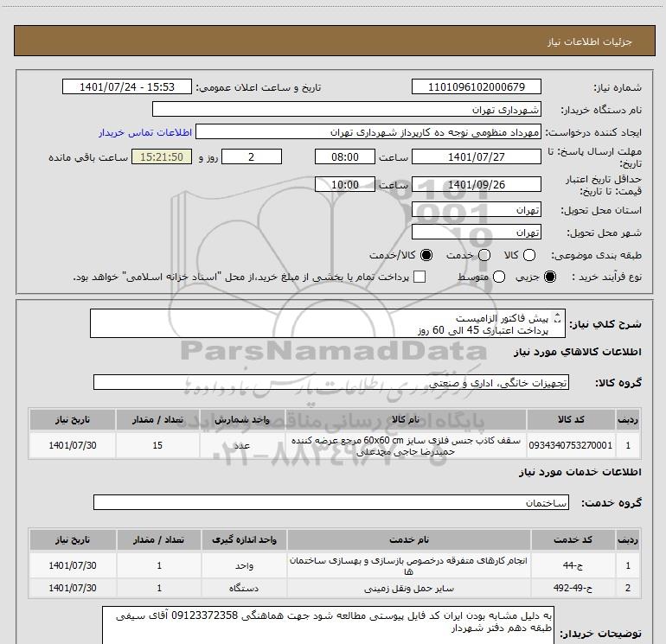Select the خدمت radio button

(484, 255)
